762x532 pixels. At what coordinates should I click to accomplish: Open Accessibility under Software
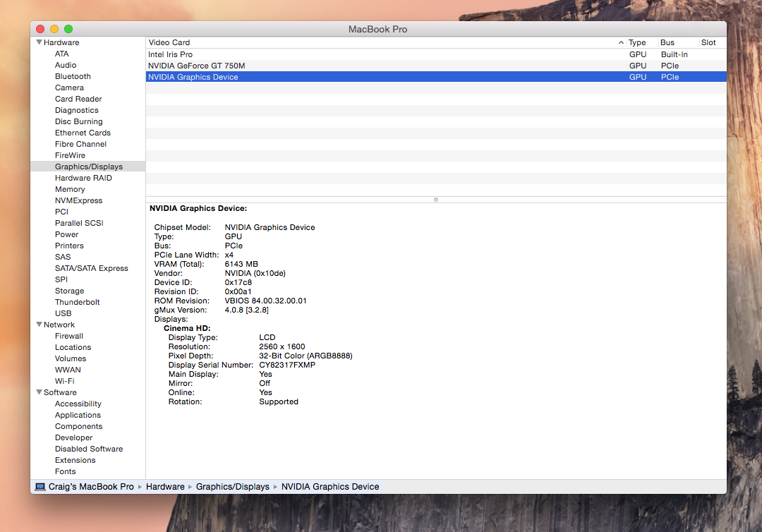pos(78,404)
